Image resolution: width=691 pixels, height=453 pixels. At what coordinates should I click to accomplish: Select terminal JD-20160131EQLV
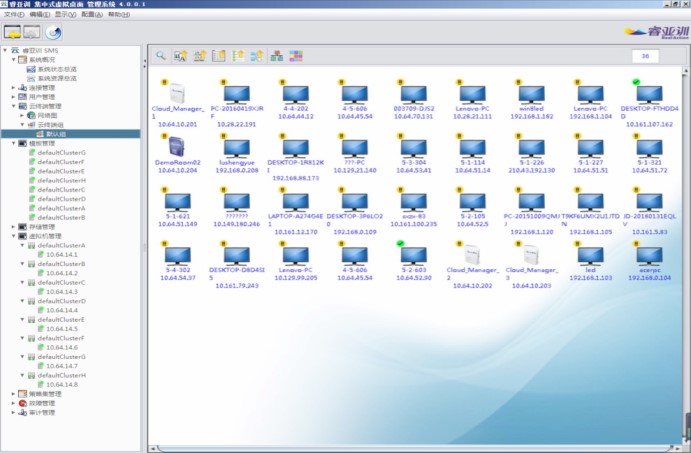click(x=650, y=202)
